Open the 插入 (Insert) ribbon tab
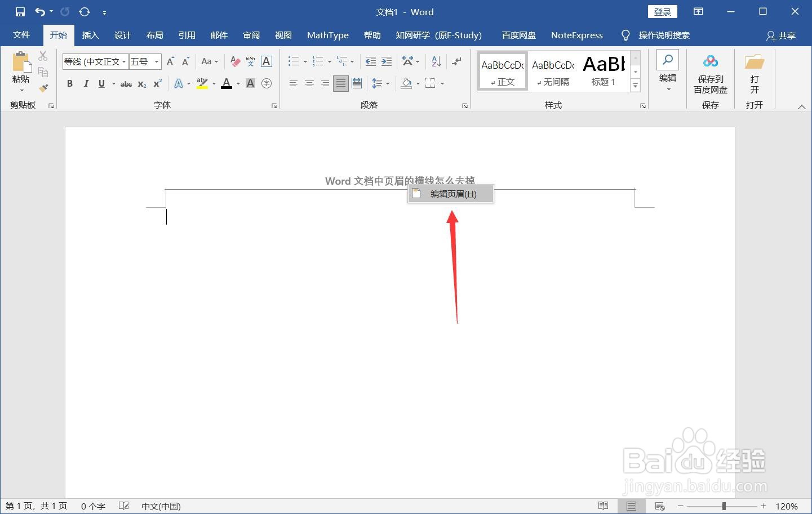The height and width of the screenshot is (514, 812). (x=91, y=35)
